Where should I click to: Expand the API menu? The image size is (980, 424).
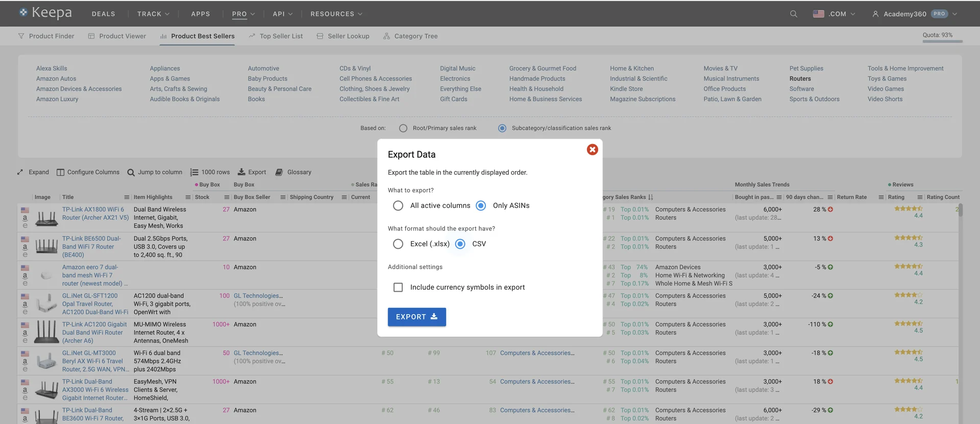283,14
